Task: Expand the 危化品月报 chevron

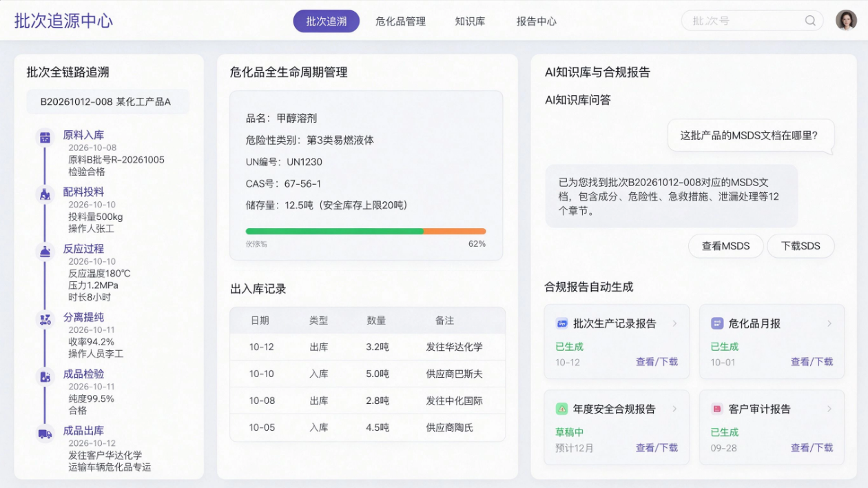Action: point(829,323)
